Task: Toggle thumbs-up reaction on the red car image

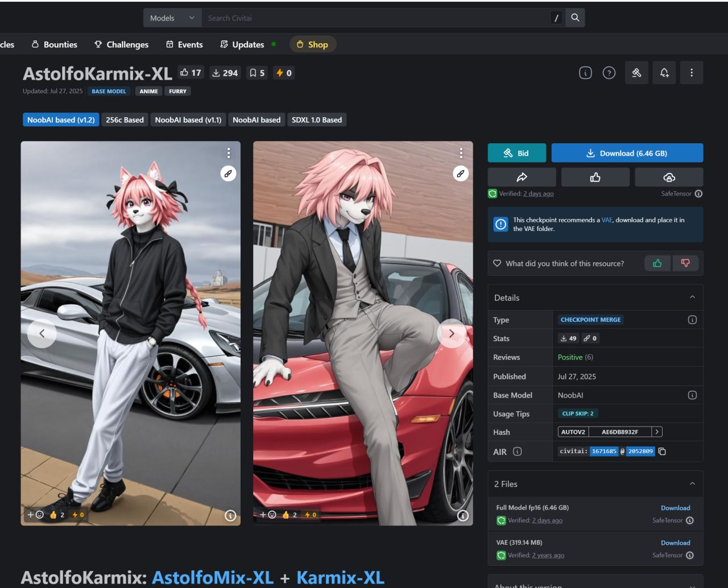Action: tap(289, 515)
